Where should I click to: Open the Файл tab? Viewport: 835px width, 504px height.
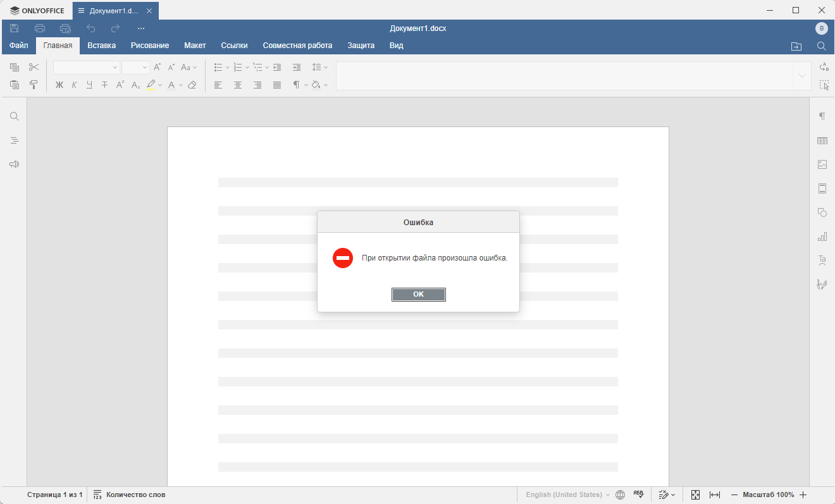coord(18,46)
